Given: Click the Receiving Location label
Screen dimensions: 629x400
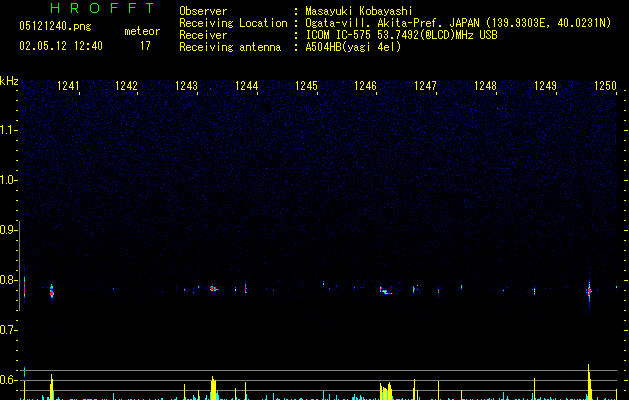Looking at the screenshot, I should pos(233,23).
